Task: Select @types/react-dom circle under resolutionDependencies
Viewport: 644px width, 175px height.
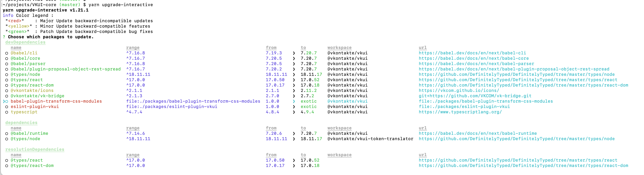Action: click(x=7, y=166)
